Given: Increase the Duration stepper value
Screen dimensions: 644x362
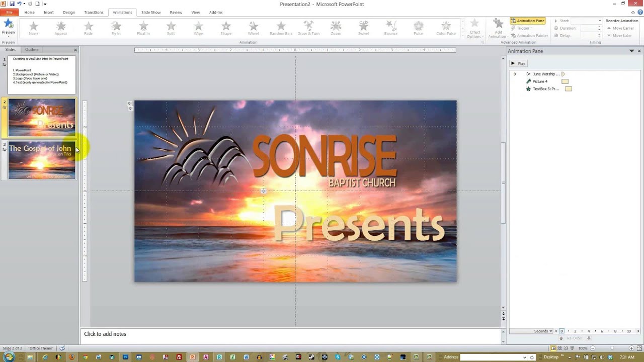Looking at the screenshot, I should pyautogui.click(x=599, y=27).
